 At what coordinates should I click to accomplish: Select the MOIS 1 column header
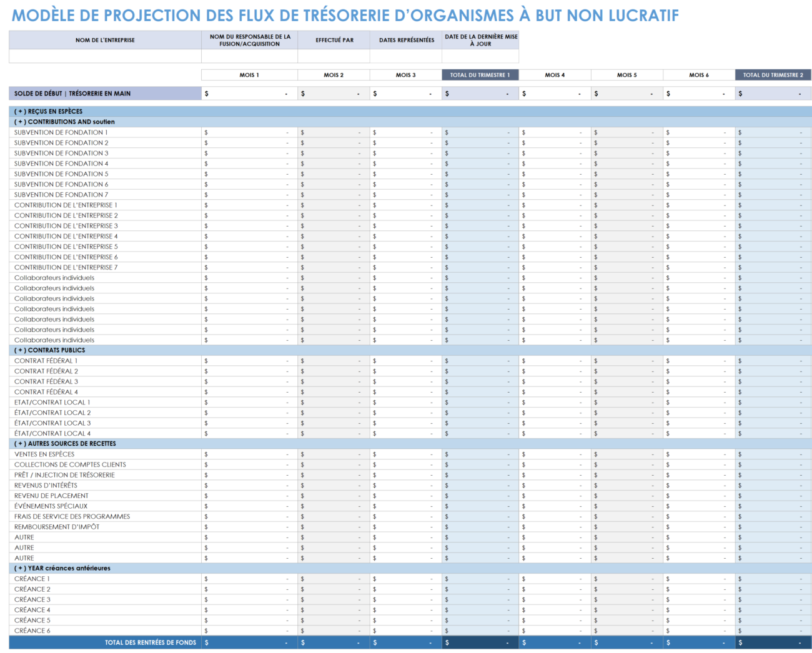249,74
